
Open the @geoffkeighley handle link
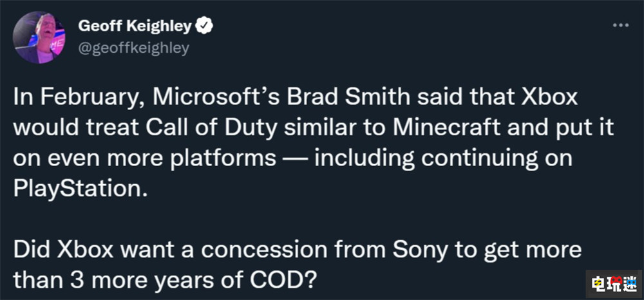133,48
